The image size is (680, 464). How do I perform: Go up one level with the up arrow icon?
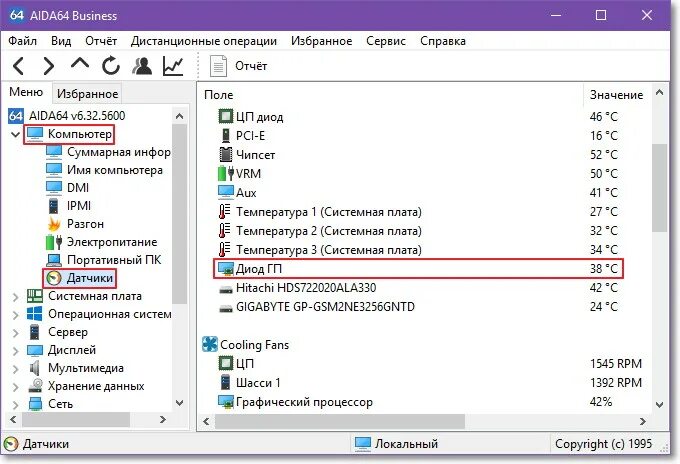[80, 63]
